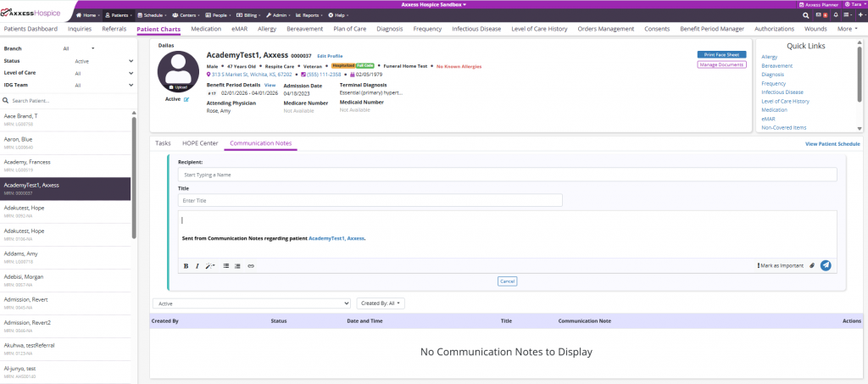Toggle Mark as Important on the note

click(x=780, y=265)
